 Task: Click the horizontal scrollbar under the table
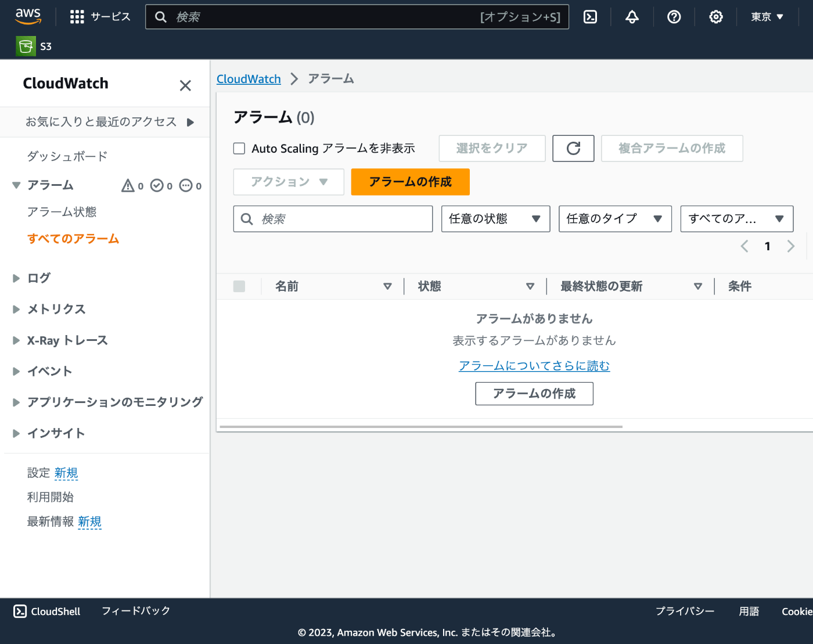tap(421, 427)
